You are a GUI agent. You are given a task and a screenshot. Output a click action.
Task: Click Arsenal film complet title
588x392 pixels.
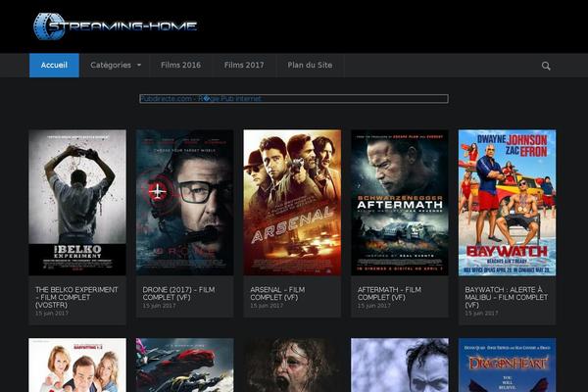coord(277,293)
